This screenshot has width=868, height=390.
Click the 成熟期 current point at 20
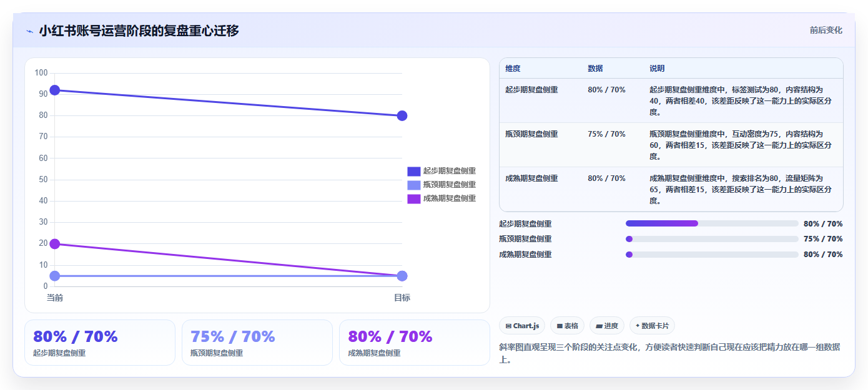(55, 244)
